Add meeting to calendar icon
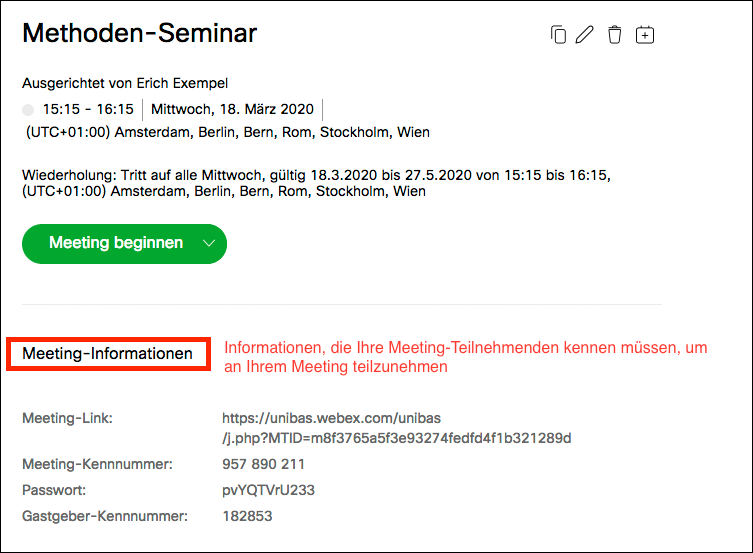The width and height of the screenshot is (753, 553). click(x=645, y=35)
